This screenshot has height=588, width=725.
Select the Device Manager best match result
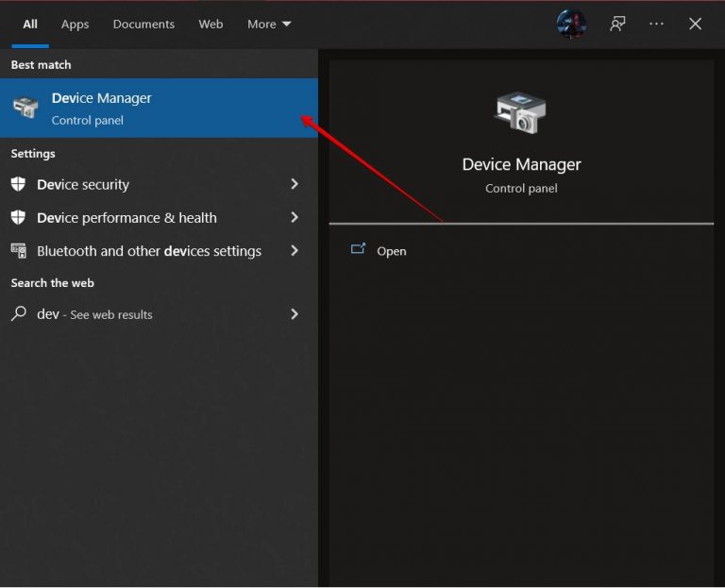click(159, 108)
